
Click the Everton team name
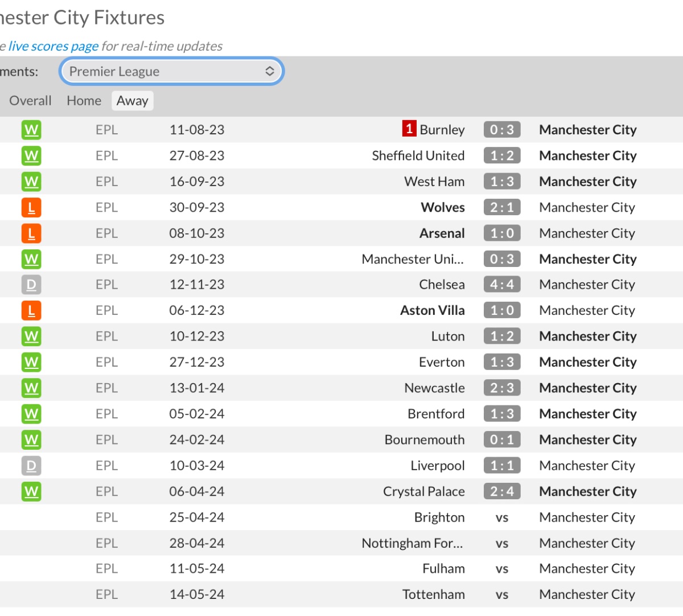[442, 362]
